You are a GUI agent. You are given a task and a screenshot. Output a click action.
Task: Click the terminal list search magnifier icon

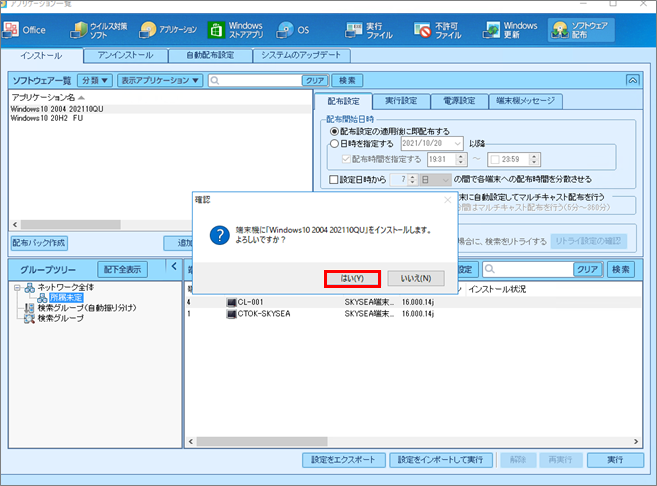[489, 269]
